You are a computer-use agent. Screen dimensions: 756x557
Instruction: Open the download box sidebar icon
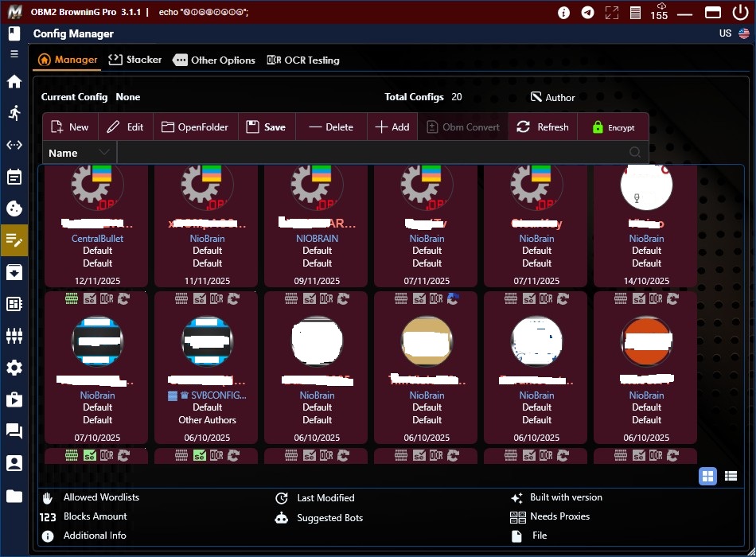pyautogui.click(x=14, y=272)
